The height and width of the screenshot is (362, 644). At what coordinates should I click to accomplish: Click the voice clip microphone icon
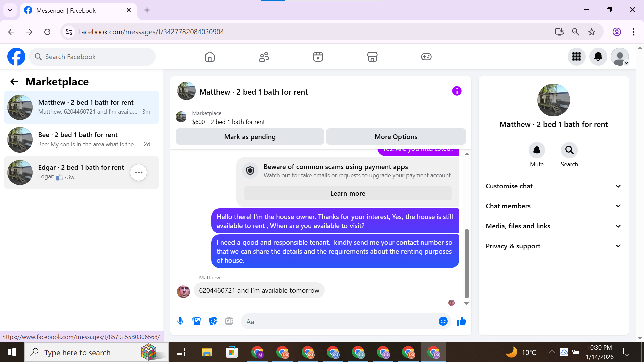180,321
